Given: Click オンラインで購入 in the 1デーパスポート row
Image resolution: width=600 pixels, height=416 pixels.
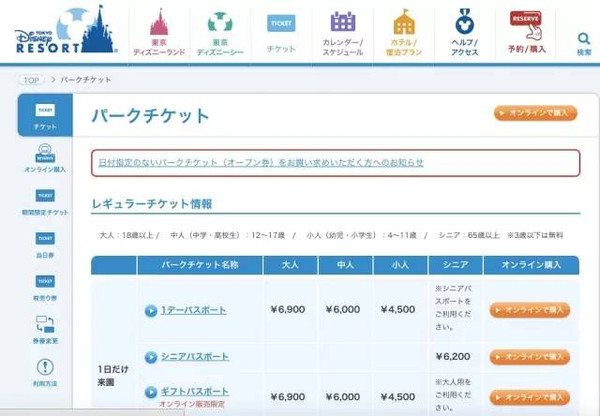Looking at the screenshot, I should click(530, 310).
